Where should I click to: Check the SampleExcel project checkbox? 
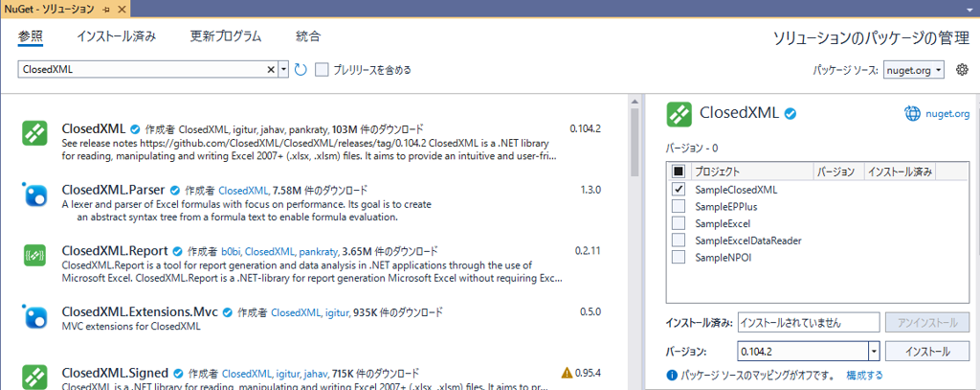[x=679, y=223]
